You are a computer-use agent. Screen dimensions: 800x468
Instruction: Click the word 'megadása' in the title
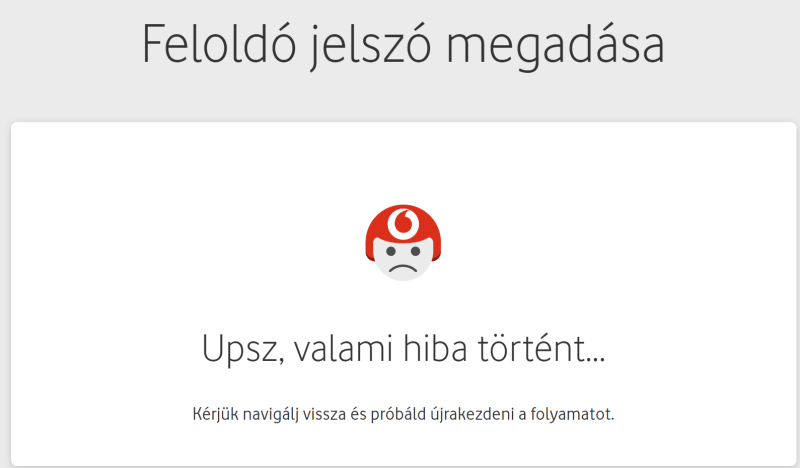(x=556, y=47)
